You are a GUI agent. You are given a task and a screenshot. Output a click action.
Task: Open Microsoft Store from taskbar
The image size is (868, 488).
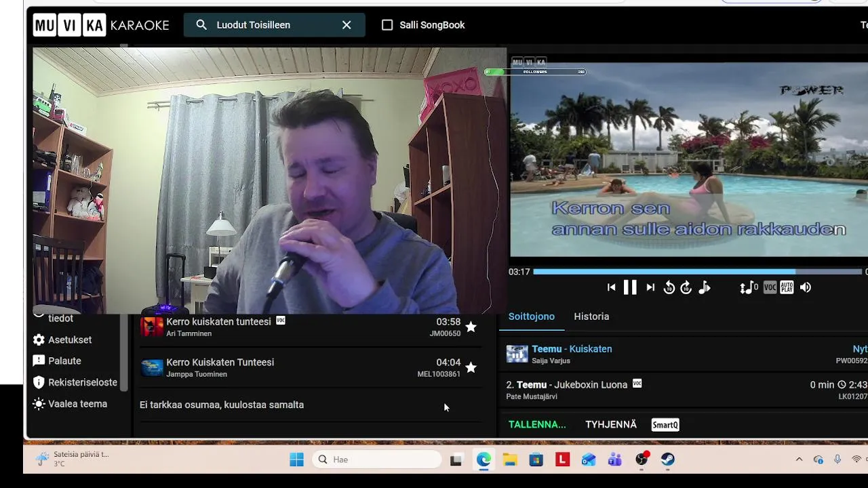coord(536,460)
